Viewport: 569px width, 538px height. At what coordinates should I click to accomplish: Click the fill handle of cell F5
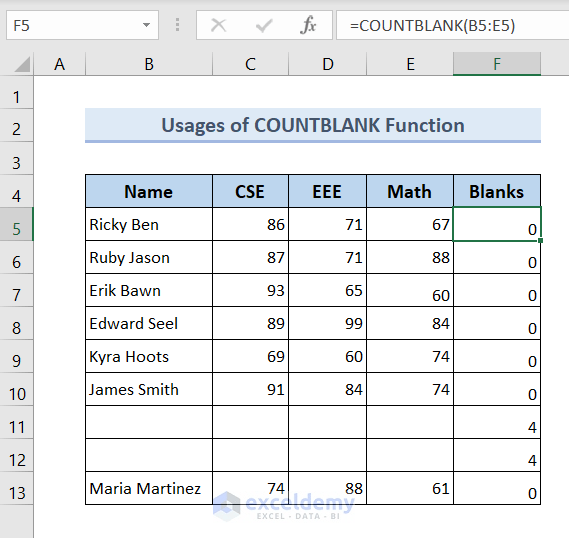540,241
